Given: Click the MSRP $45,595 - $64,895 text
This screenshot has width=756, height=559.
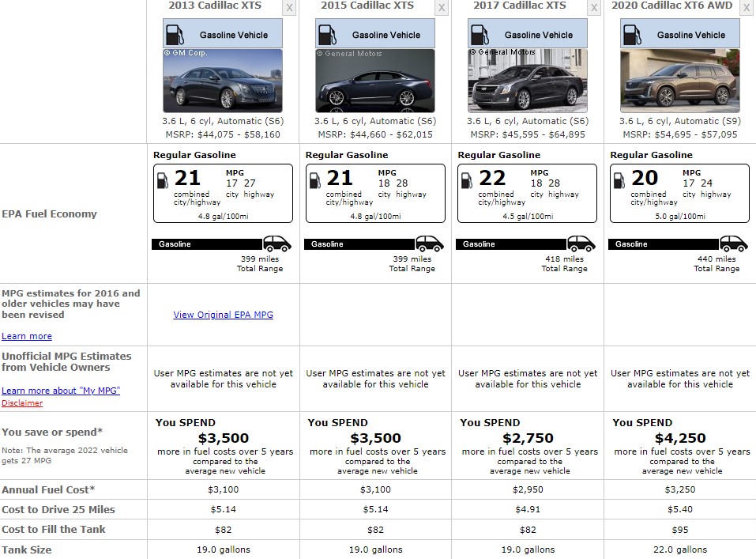Looking at the screenshot, I should coord(528,134).
